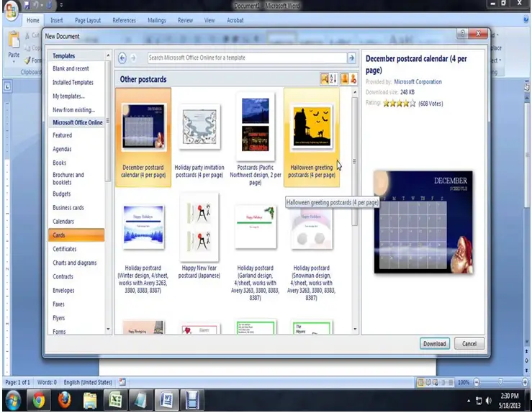
Task: Click the Office Button orb
Action: 11,11
